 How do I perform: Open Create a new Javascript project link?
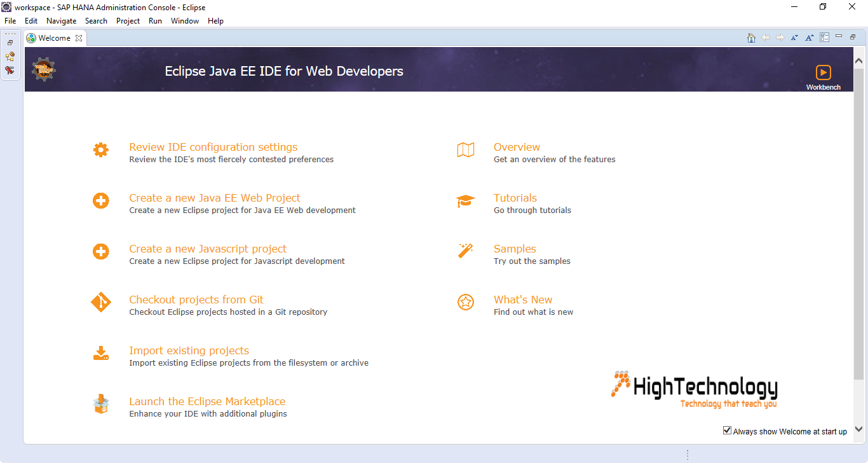[208, 249]
